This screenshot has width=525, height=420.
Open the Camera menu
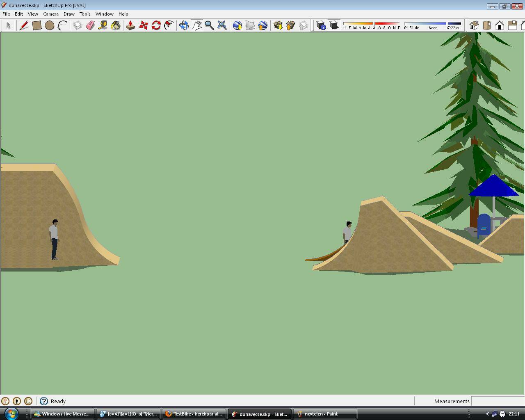(51, 14)
